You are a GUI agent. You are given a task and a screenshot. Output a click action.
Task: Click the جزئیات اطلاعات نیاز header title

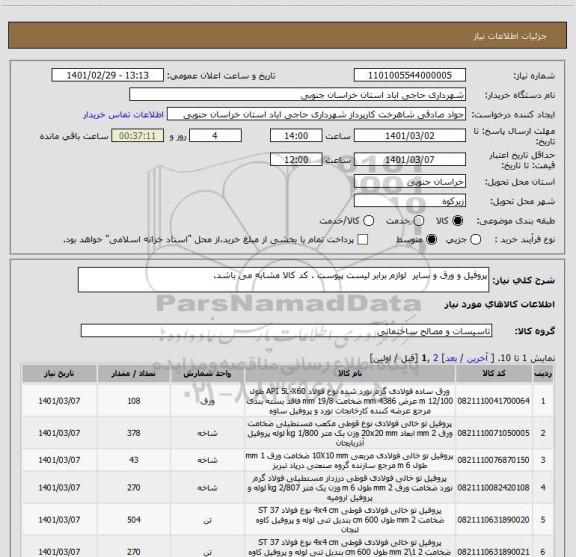510,36
